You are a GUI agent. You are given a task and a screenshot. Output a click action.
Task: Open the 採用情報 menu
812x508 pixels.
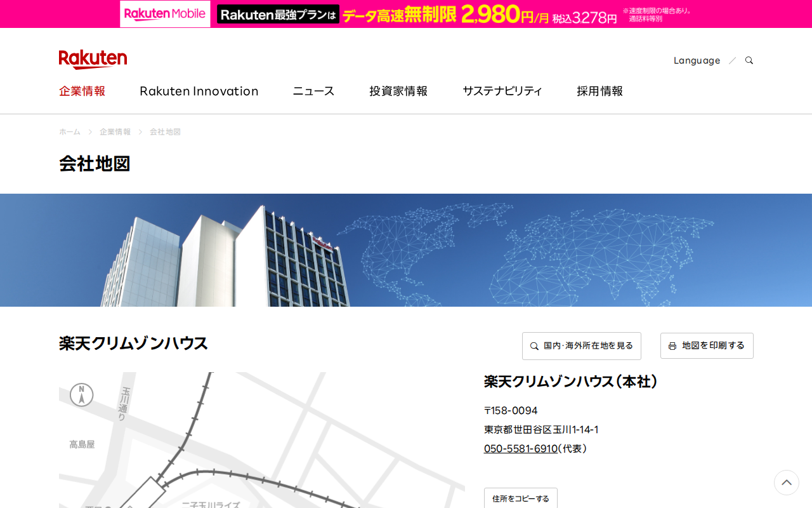click(x=599, y=91)
